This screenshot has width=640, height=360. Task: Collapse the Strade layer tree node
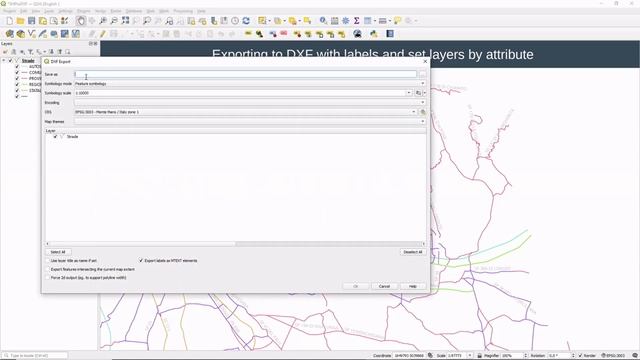click(4, 60)
